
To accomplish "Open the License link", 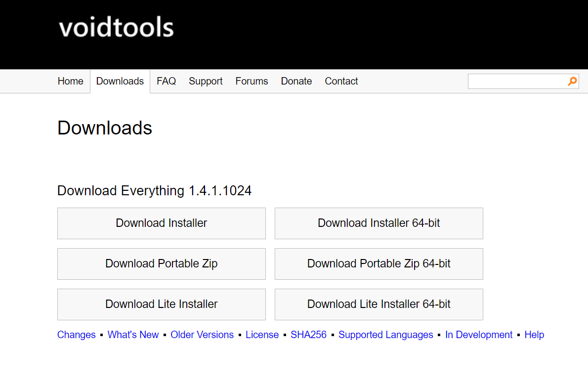I will [262, 335].
